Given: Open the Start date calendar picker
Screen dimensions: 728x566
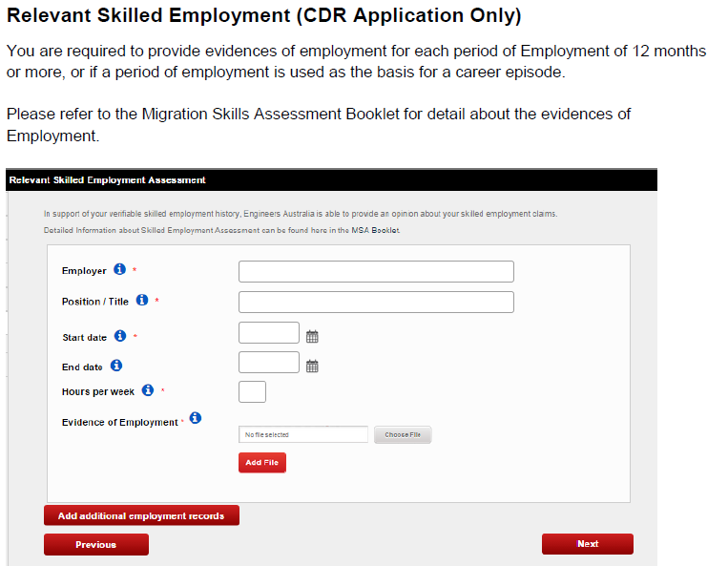Looking at the screenshot, I should [x=312, y=336].
